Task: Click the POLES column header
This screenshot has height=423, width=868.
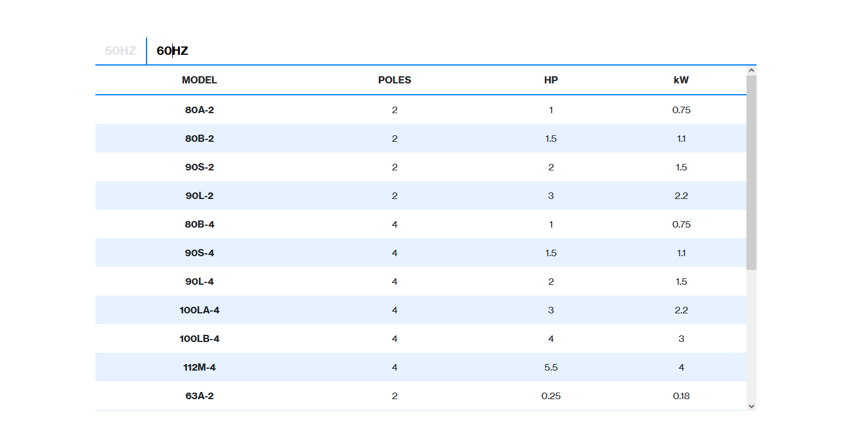Action: click(x=394, y=80)
